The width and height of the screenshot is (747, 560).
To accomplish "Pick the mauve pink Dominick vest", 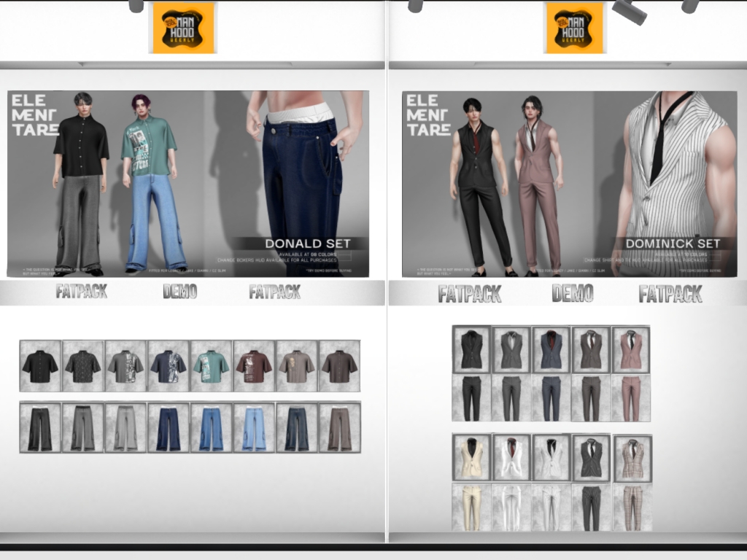I will tap(631, 349).
